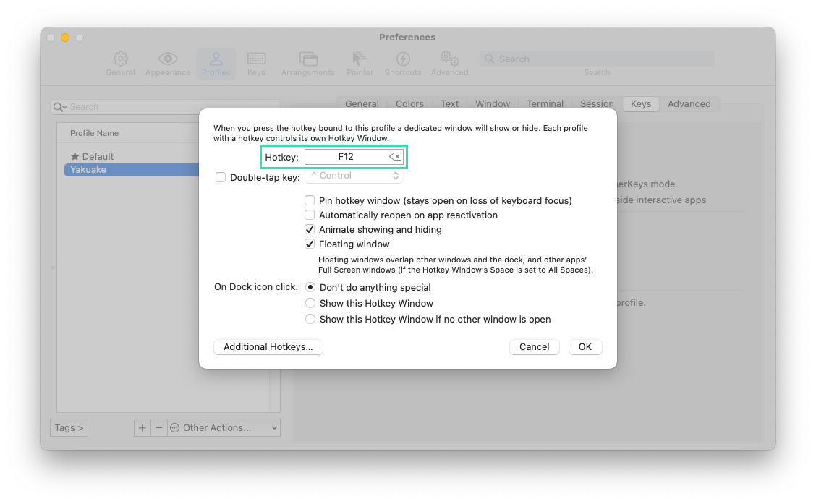Switch to the Keys profile tab
The height and width of the screenshot is (504, 816).
(641, 103)
